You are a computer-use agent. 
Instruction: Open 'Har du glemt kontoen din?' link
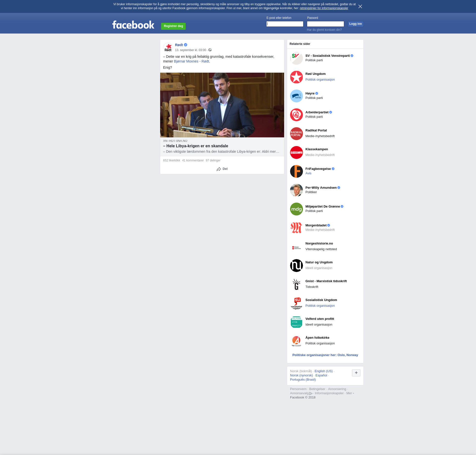point(324,30)
